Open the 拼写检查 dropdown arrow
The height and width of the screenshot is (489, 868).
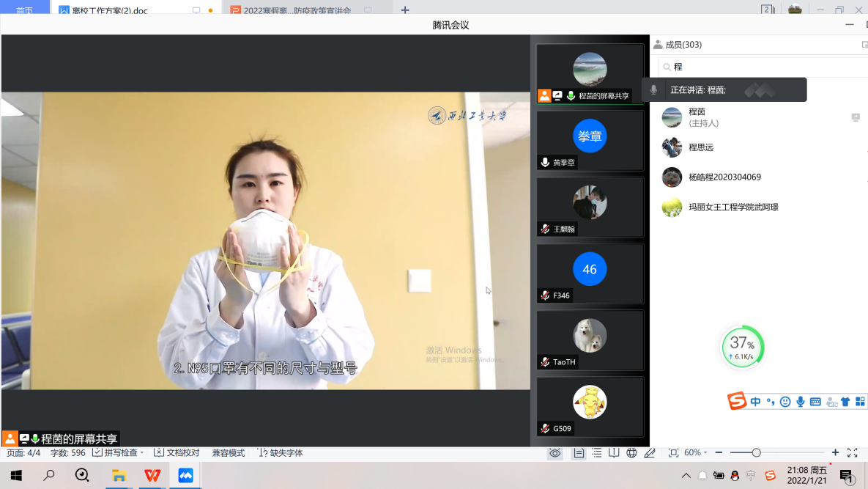pyautogui.click(x=142, y=453)
